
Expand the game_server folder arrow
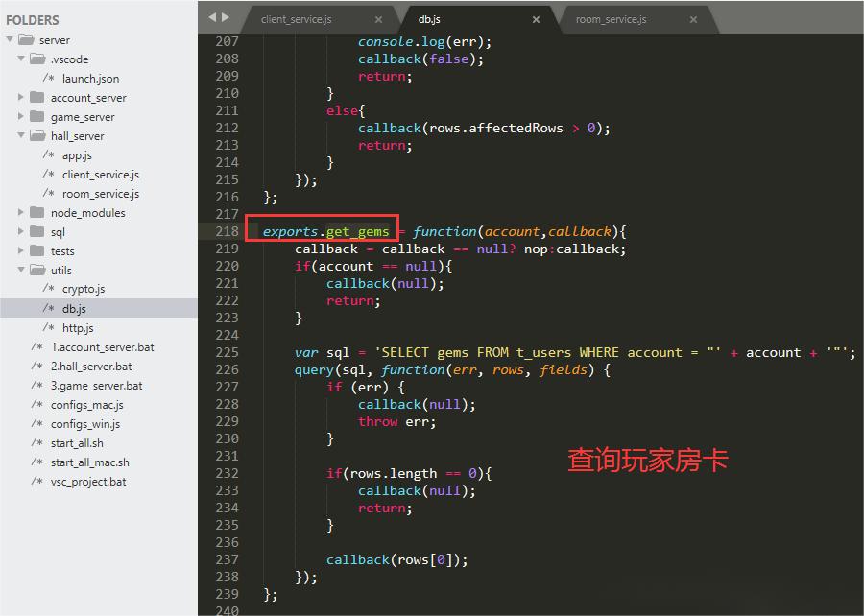tap(21, 116)
